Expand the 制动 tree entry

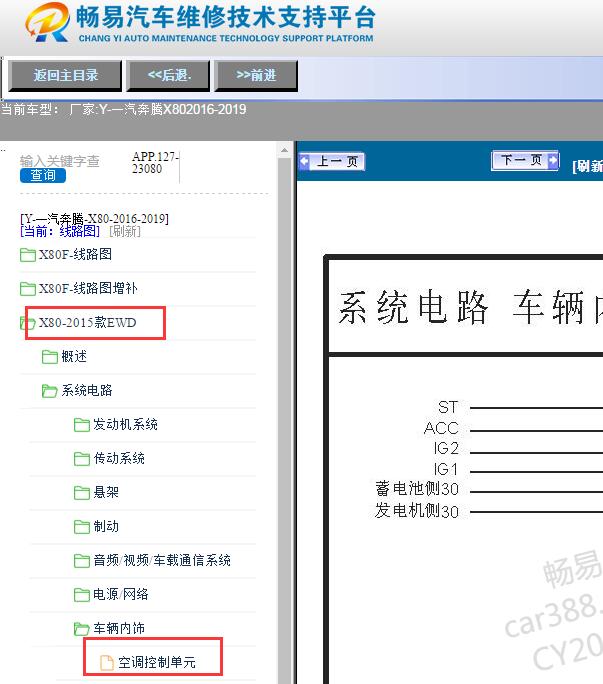106,527
